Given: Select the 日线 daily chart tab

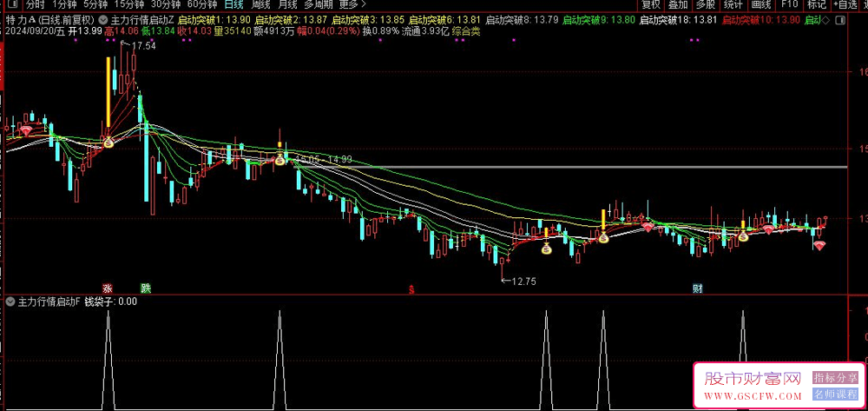Looking at the screenshot, I should (x=233, y=4).
